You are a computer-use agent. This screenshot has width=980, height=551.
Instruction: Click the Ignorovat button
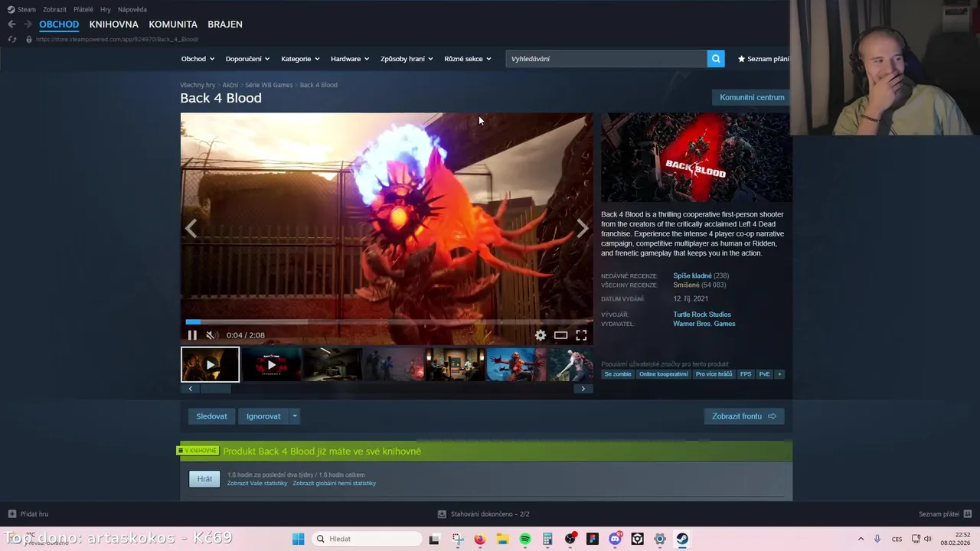[263, 416]
